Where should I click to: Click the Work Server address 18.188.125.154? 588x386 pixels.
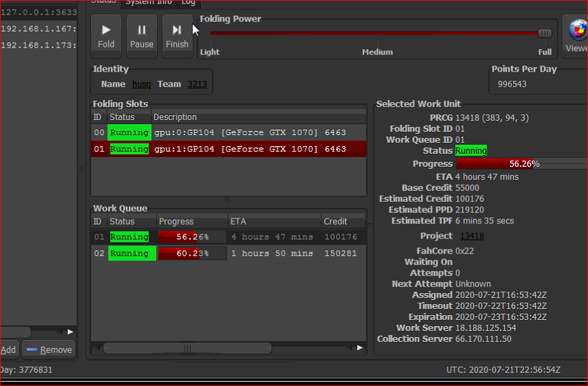(x=485, y=328)
